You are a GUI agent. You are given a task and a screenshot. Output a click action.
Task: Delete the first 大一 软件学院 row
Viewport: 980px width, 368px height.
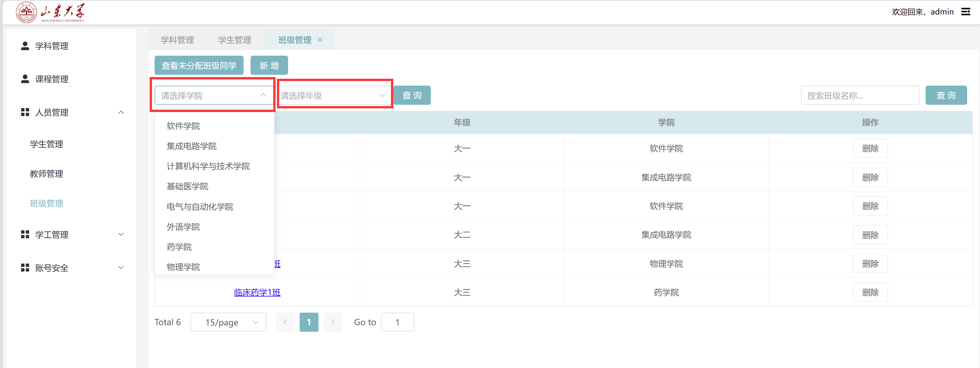(871, 148)
